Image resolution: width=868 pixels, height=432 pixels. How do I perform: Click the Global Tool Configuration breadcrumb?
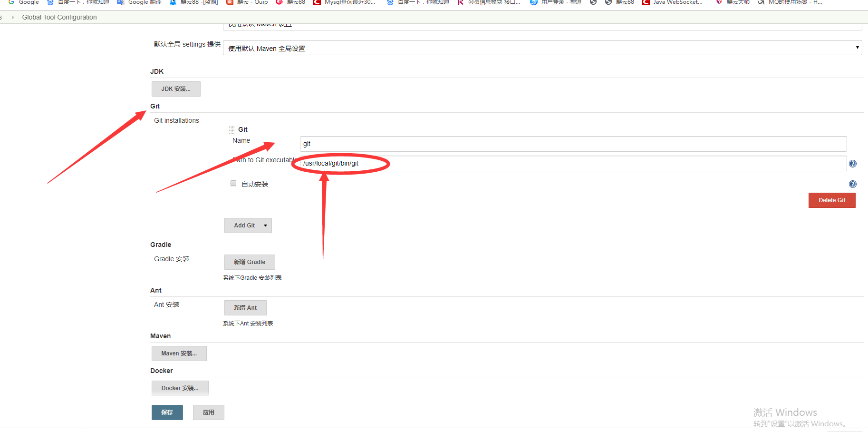pos(59,17)
